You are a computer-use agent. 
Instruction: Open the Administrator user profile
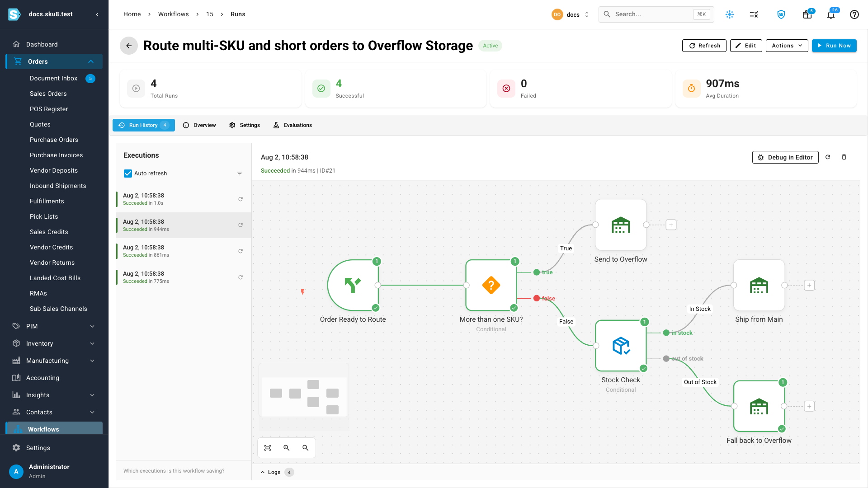click(54, 471)
